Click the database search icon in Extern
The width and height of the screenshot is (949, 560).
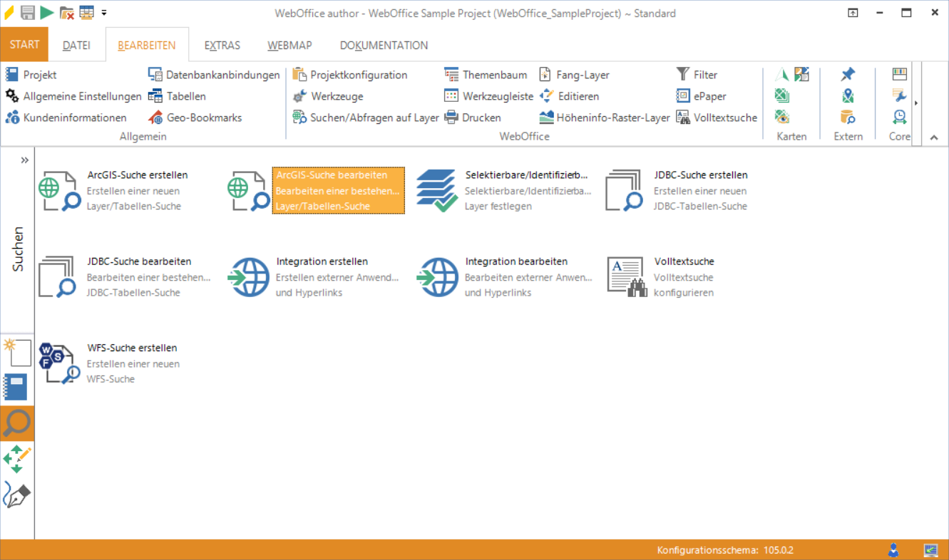[848, 117]
